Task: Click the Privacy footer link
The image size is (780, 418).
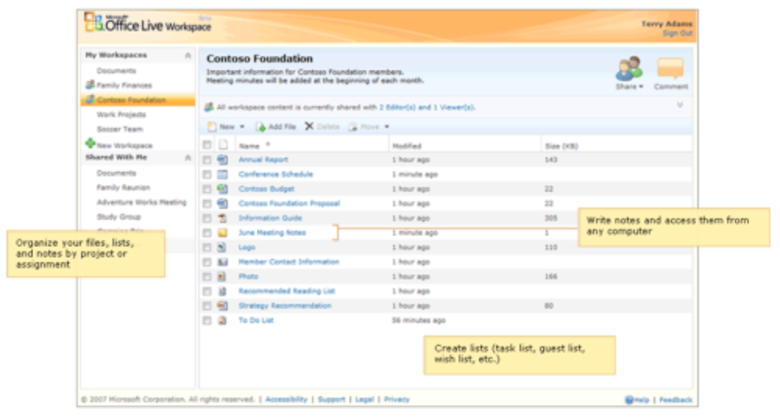Action: click(396, 399)
